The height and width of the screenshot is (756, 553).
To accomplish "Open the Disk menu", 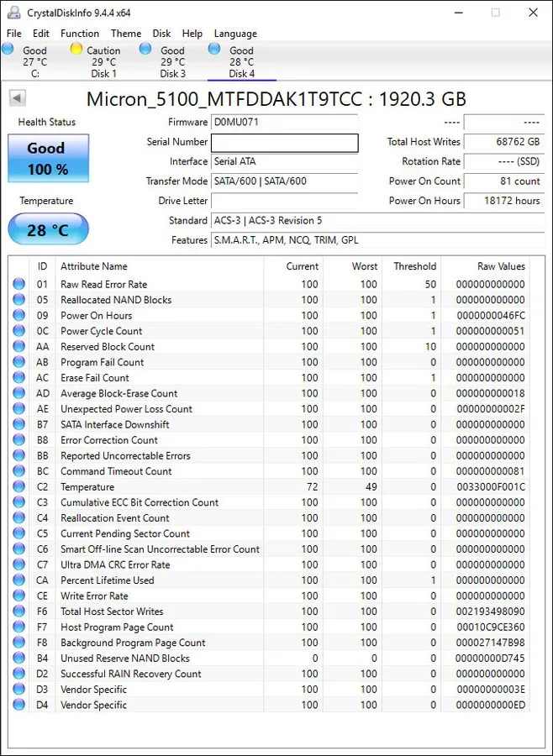I will click(x=161, y=34).
